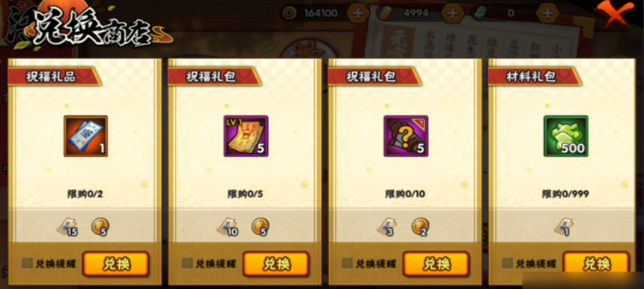
Task: Enable 兑换提醒 for the limit 0/2 item
Action: click(27, 263)
